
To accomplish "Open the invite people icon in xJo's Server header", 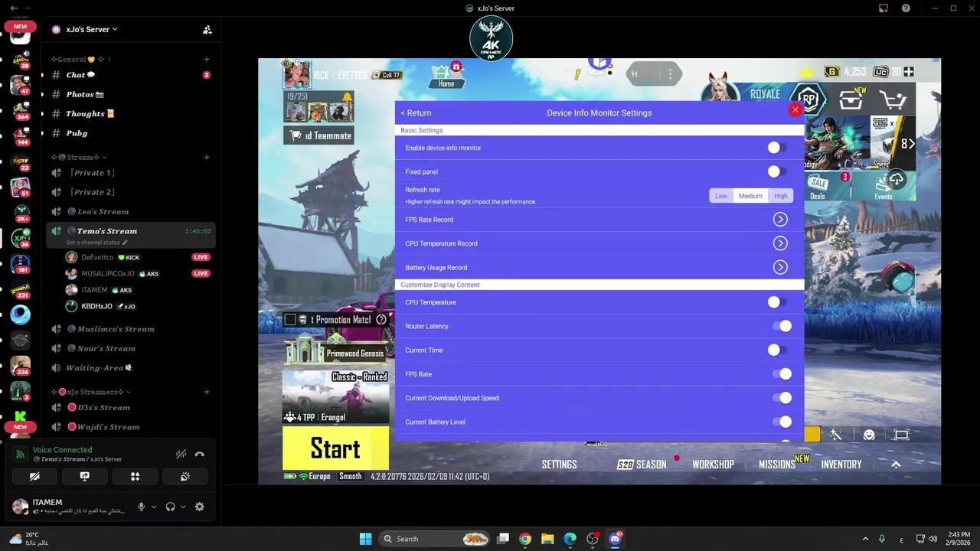I will (207, 30).
